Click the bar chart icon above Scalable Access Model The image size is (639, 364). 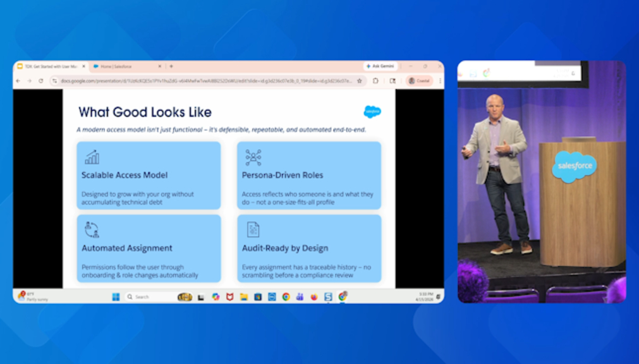click(92, 157)
